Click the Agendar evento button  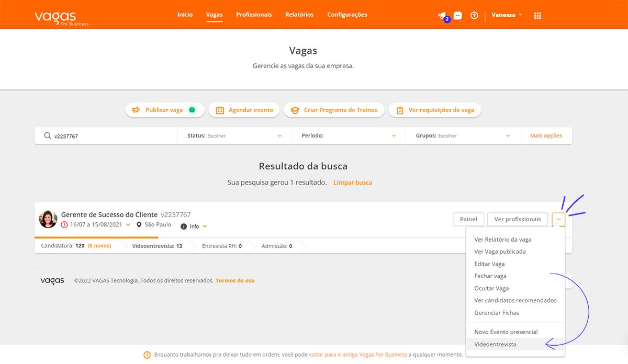(x=244, y=110)
